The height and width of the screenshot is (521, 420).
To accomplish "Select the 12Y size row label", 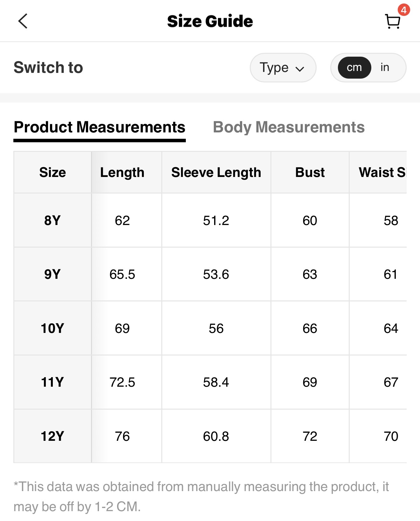I will point(52,436).
